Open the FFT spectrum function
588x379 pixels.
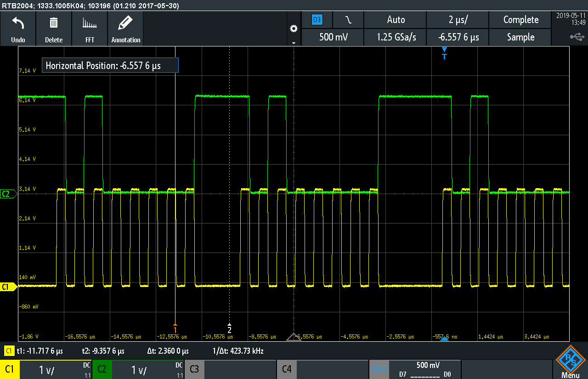point(90,29)
